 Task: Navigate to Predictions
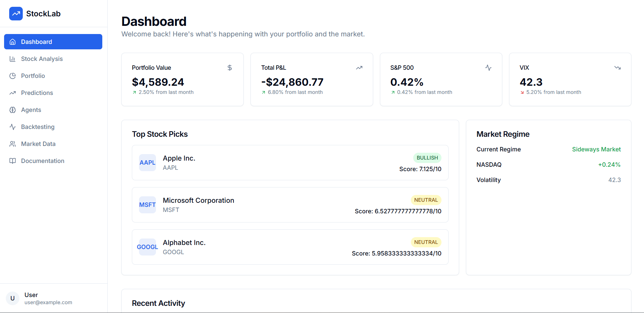click(x=53, y=93)
